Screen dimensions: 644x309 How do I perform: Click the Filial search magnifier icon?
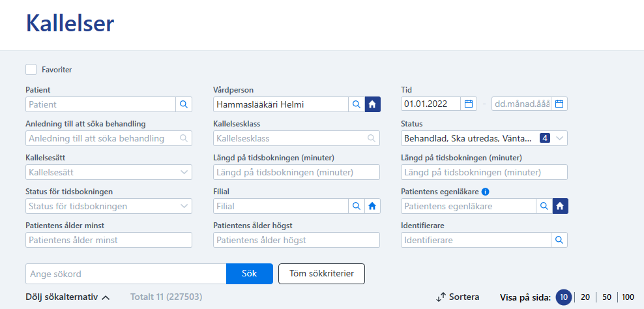pos(357,206)
